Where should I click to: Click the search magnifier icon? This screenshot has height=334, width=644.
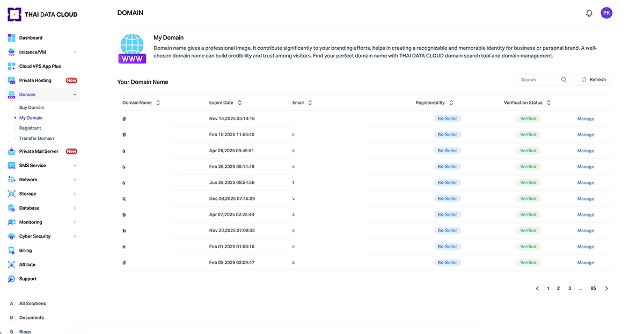pos(564,80)
